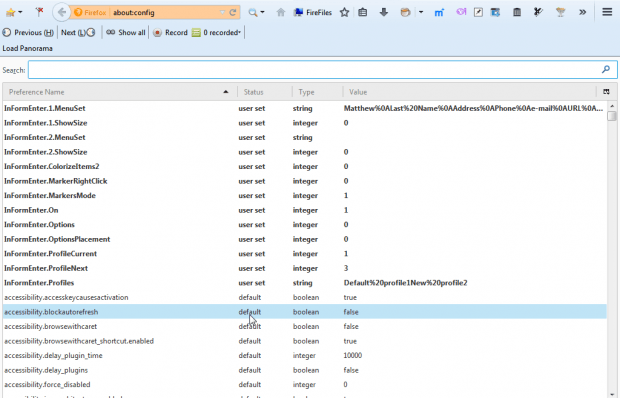620x398 pixels.
Task: Click the square pencil note icon
Action: [478, 13]
